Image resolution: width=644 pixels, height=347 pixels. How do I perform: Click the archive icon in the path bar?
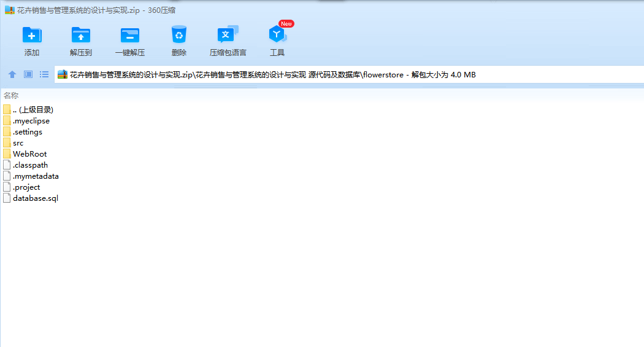[63, 74]
